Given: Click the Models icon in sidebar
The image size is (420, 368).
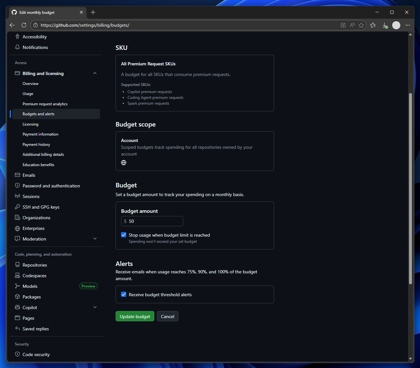Looking at the screenshot, I should (17, 286).
